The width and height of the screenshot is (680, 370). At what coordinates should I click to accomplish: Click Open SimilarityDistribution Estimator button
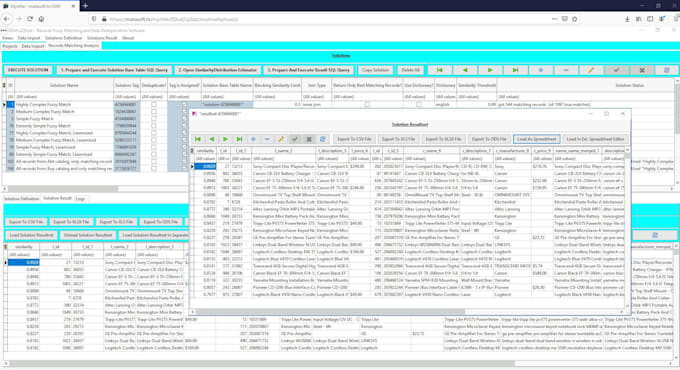(218, 70)
